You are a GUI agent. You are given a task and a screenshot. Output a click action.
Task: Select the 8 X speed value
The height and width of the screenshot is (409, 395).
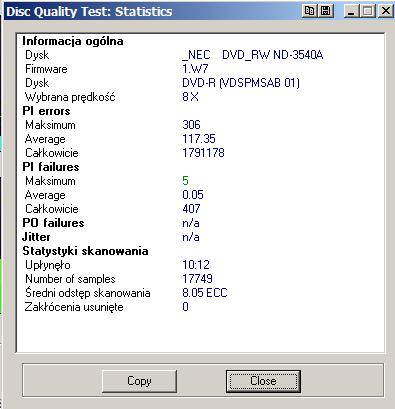pos(190,97)
